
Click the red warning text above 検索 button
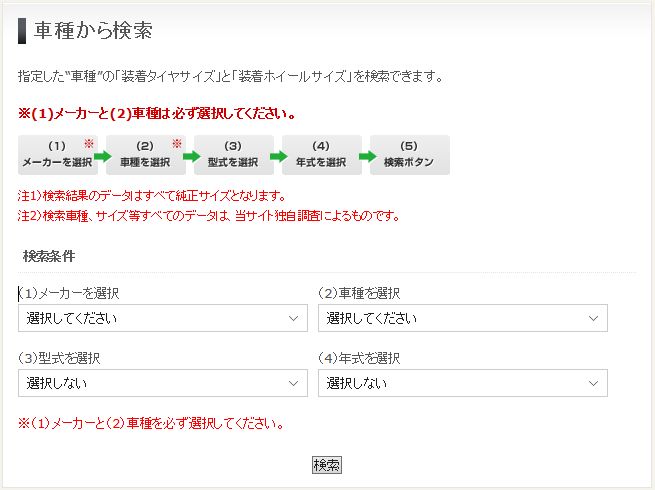pyautogui.click(x=150, y=423)
